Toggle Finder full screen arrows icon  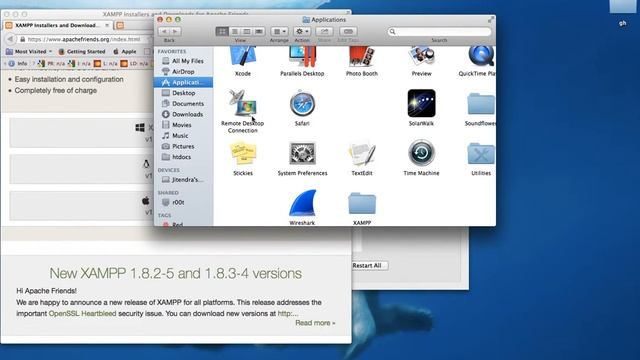pos(491,19)
